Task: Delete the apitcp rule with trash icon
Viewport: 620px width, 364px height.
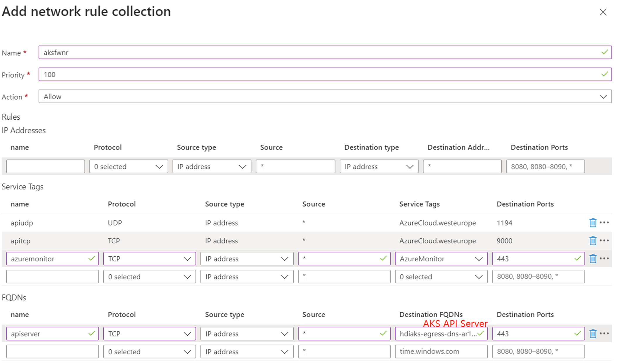Action: click(592, 241)
